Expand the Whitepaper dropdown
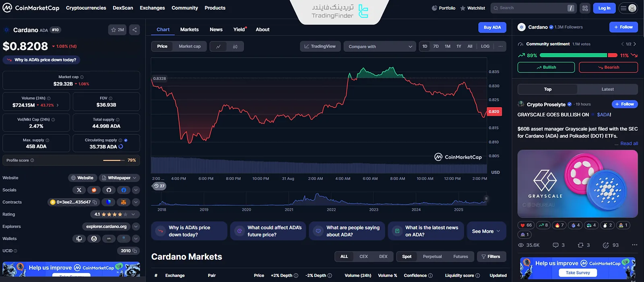The width and height of the screenshot is (644, 282). click(x=119, y=178)
